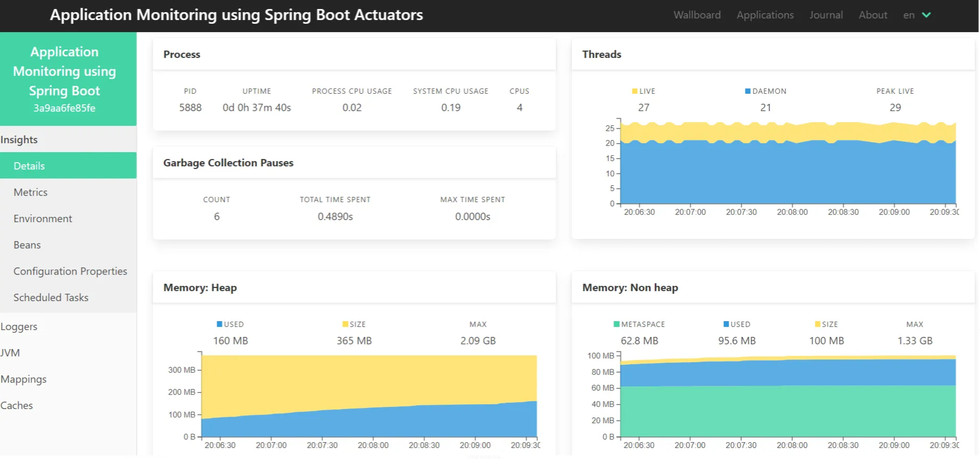Click the max time spent value 0.0000s

[473, 216]
